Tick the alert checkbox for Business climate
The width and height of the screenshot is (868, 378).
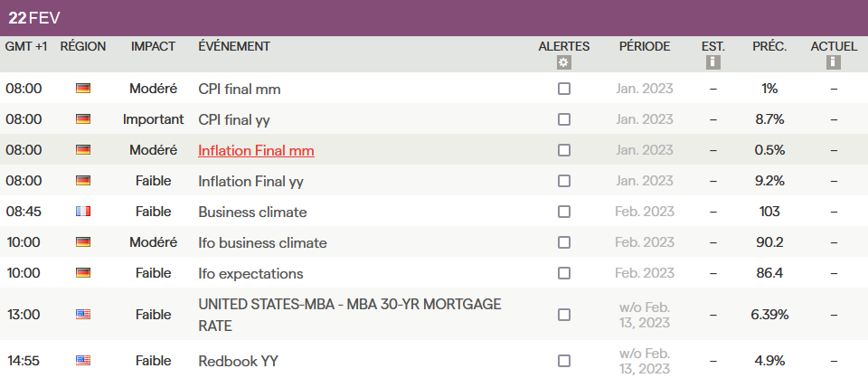tap(564, 212)
